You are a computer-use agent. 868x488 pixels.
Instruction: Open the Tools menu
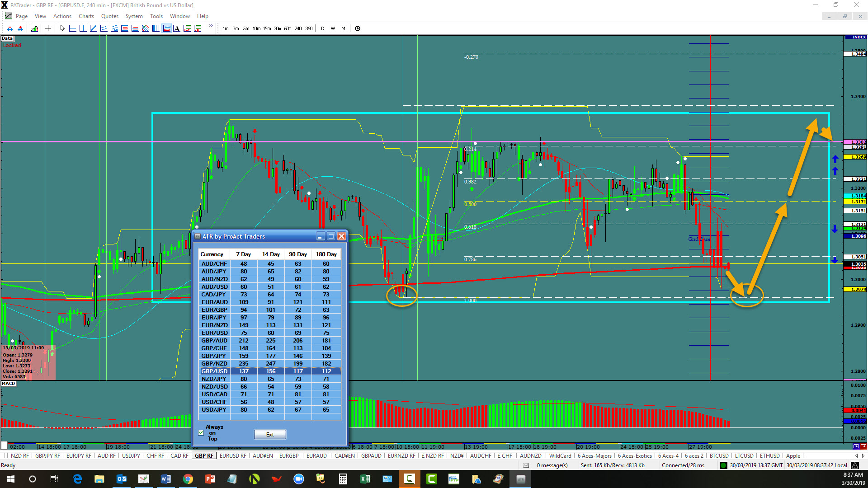point(156,16)
